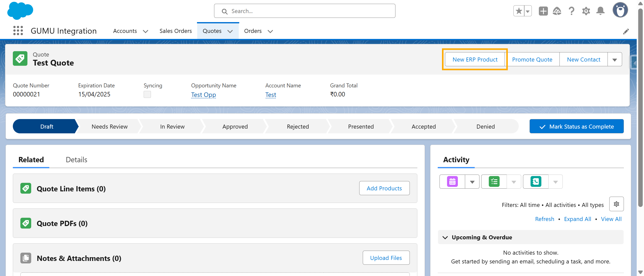The image size is (644, 276).
Task: Click the Expand All link
Action: click(578, 219)
